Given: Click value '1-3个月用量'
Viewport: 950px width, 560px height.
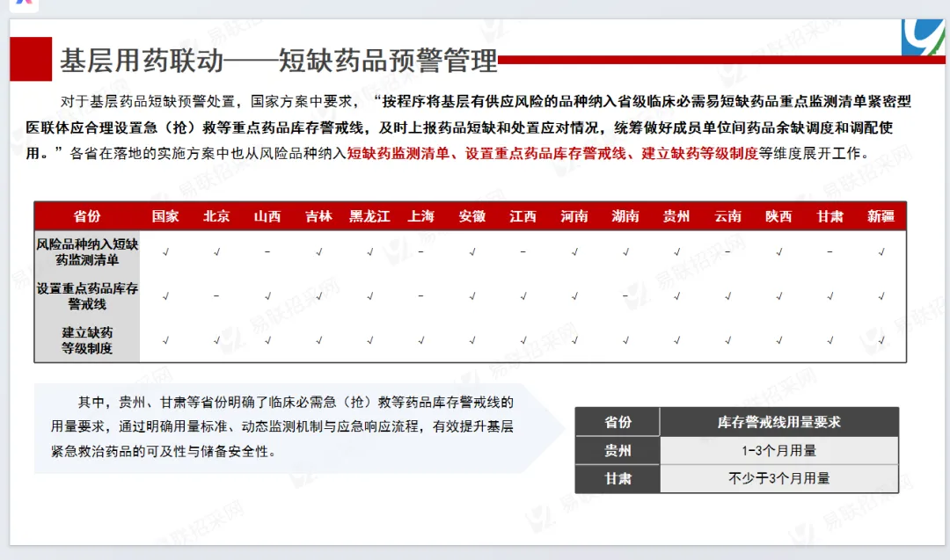Looking at the screenshot, I should pyautogui.click(x=779, y=450).
